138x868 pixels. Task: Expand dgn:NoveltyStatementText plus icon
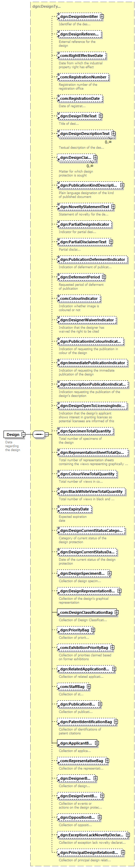(x=113, y=207)
